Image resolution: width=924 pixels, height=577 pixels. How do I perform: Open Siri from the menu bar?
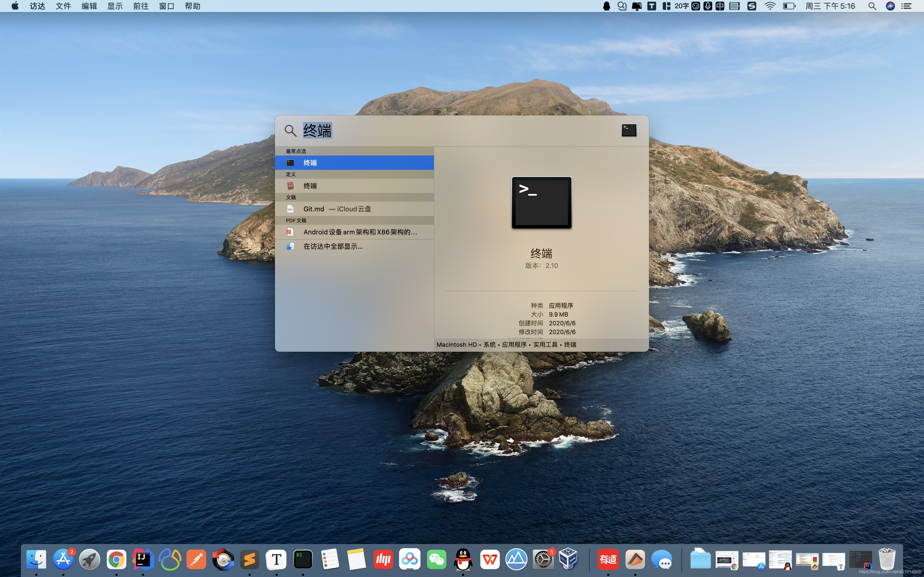890,6
